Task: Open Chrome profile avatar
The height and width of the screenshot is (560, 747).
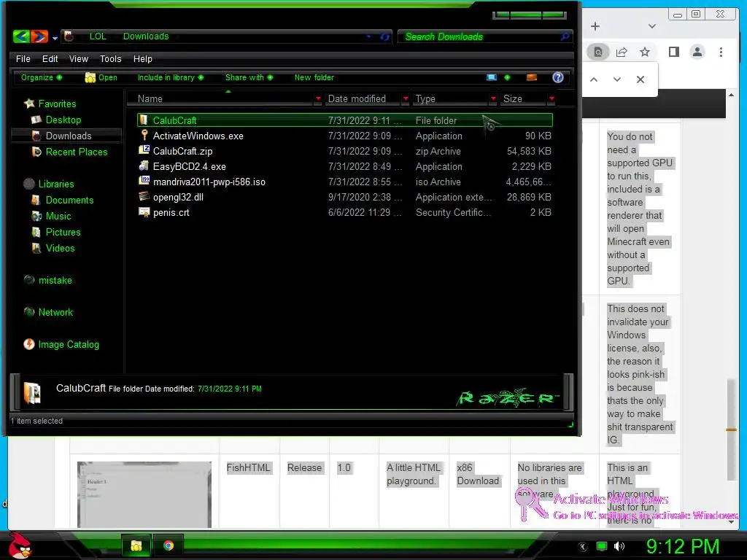Action: tap(697, 52)
